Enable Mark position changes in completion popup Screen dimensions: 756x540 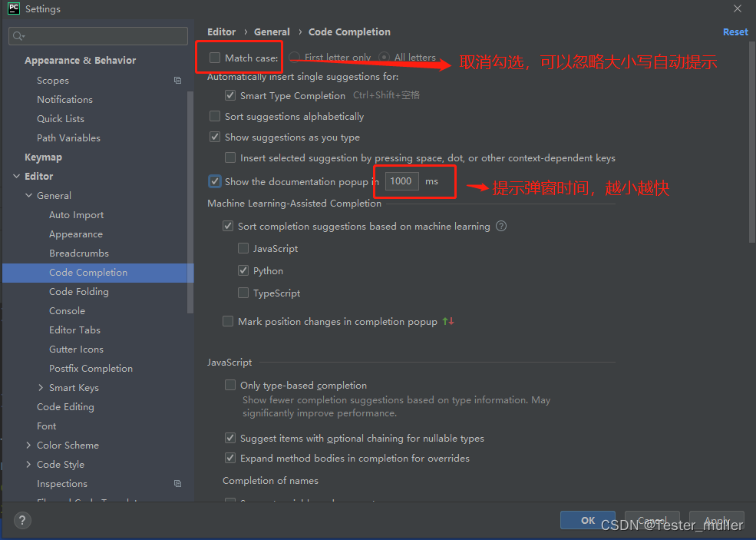228,321
